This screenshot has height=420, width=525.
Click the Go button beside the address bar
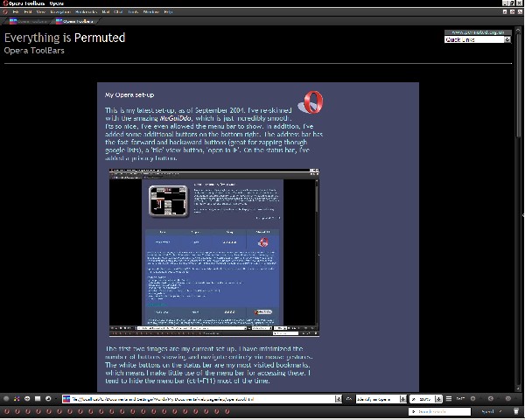click(x=349, y=399)
